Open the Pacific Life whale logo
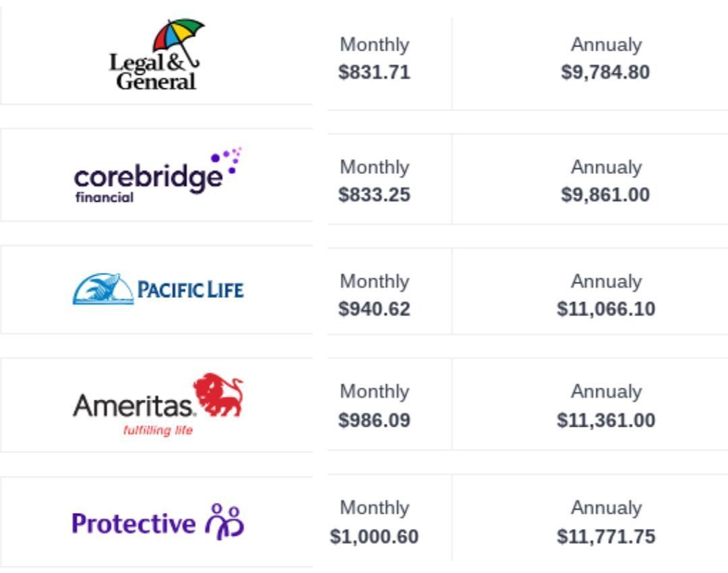This screenshot has height=573, width=728. tap(103, 289)
